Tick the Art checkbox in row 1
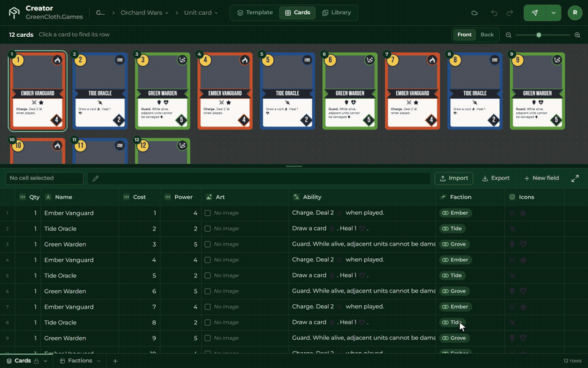The height and width of the screenshot is (368, 588). [208, 213]
